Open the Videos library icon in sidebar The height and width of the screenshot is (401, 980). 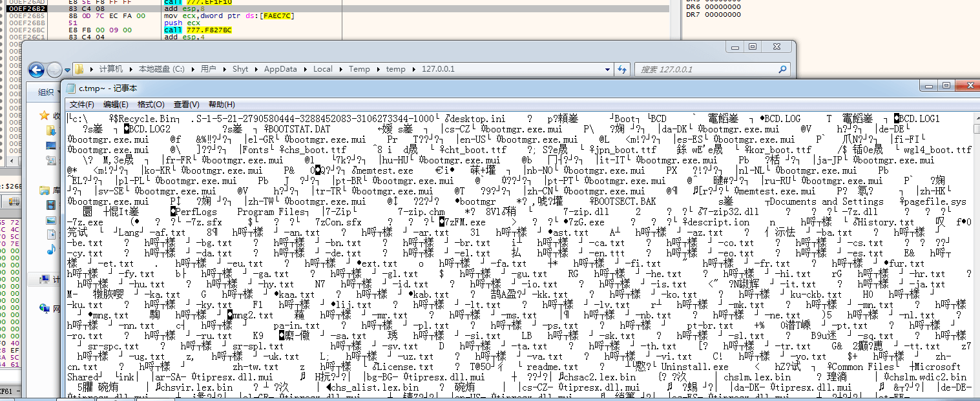point(51,205)
